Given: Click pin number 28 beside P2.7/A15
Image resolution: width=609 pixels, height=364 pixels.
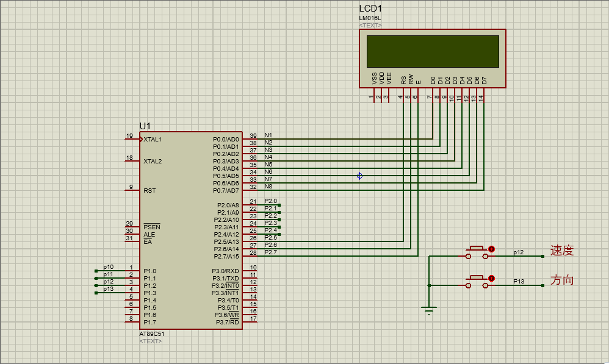Looking at the screenshot, I should (x=253, y=252).
